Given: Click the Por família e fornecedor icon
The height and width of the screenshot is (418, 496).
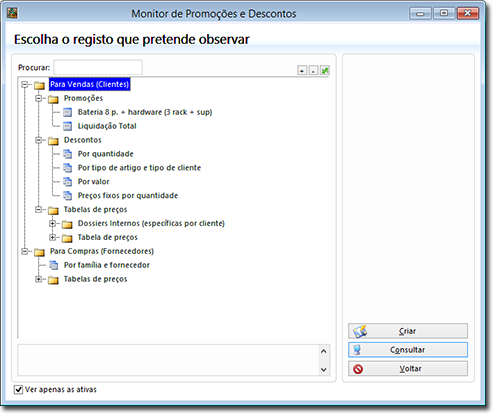Looking at the screenshot, I should tap(53, 265).
